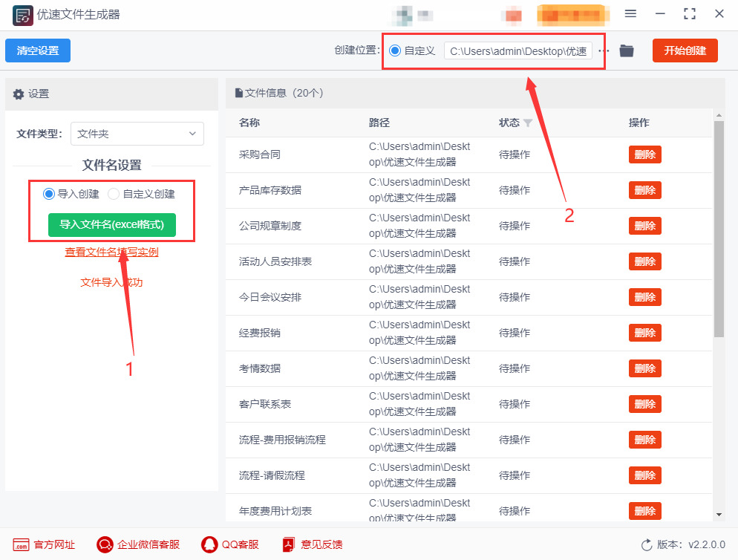The width and height of the screenshot is (738, 560).
Task: Delete the 采购合同 row
Action: 644,154
